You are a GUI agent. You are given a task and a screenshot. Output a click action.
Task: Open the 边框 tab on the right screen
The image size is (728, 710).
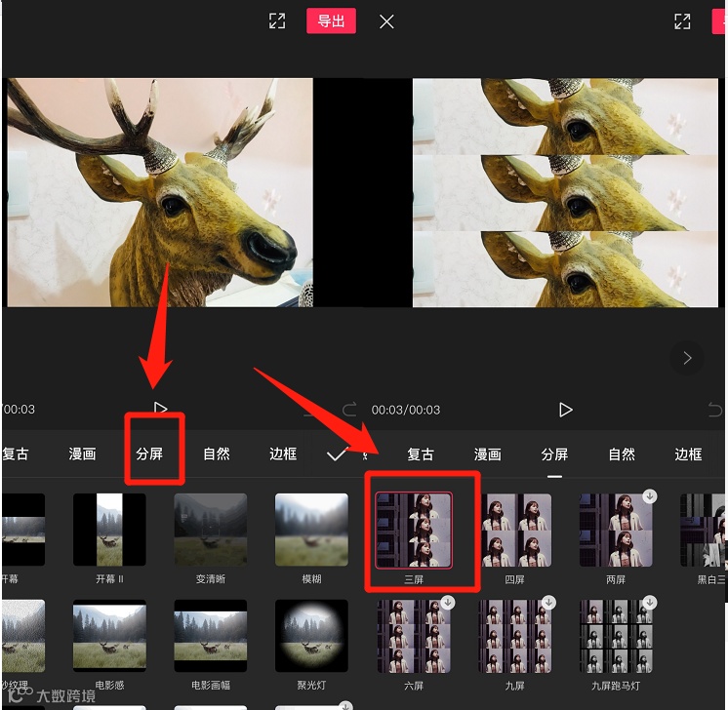(688, 454)
